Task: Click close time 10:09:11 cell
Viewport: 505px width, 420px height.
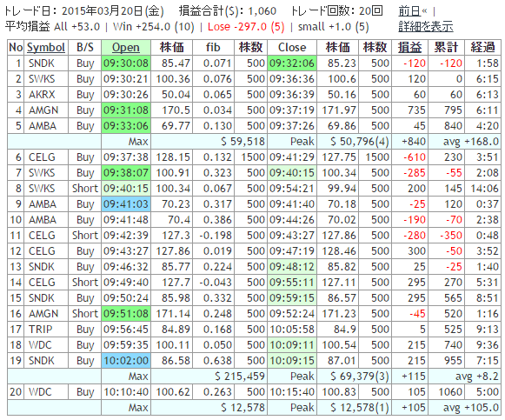Action: coord(292,345)
